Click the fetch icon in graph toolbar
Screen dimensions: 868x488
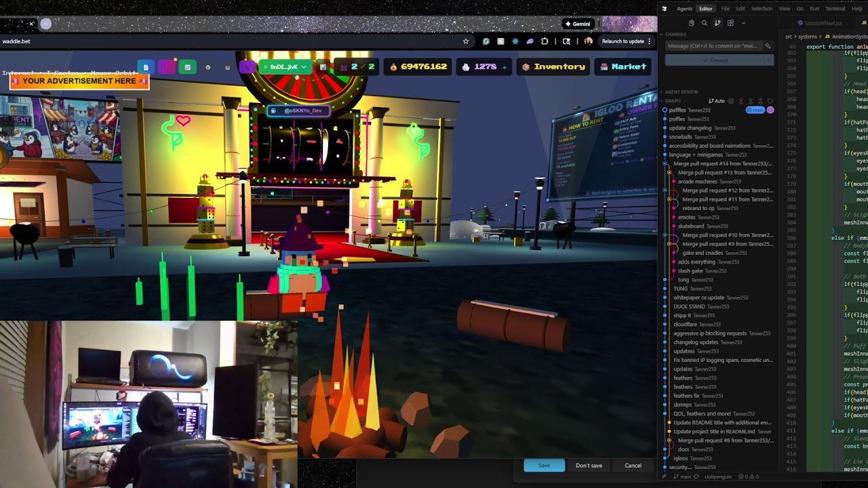pos(741,101)
